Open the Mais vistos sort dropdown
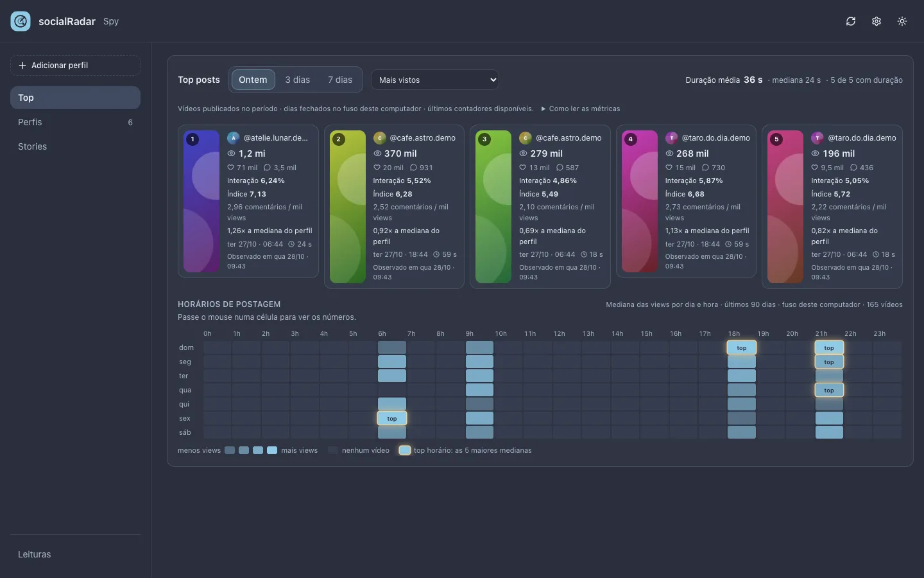This screenshot has width=924, height=578. [x=435, y=80]
